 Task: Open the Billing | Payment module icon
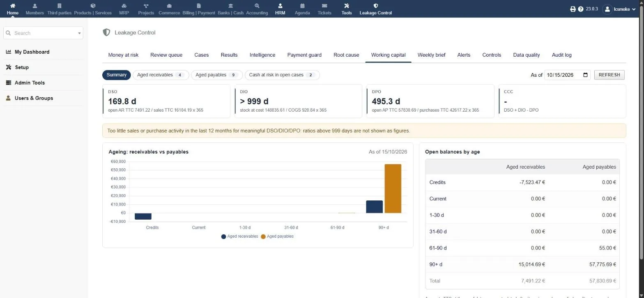coord(199,6)
